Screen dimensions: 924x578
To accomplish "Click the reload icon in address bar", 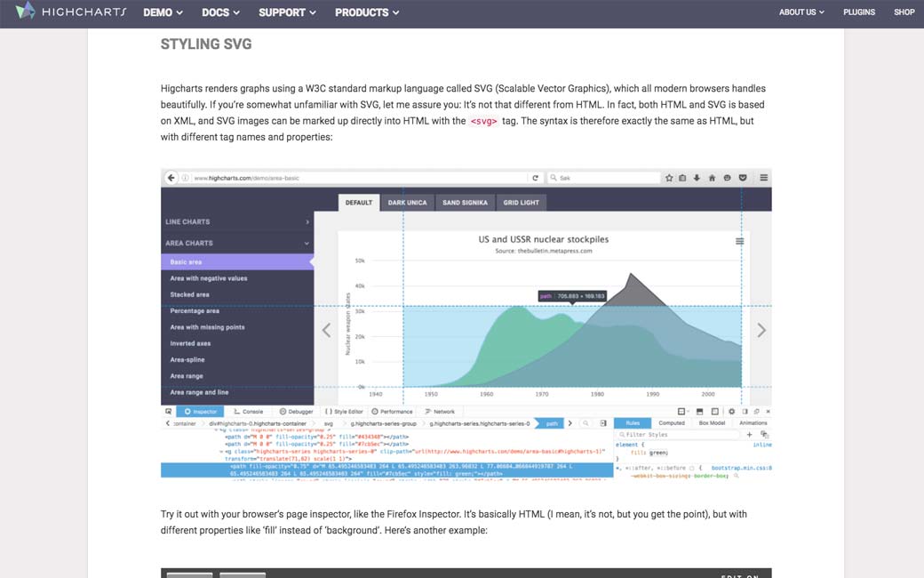I will (535, 178).
